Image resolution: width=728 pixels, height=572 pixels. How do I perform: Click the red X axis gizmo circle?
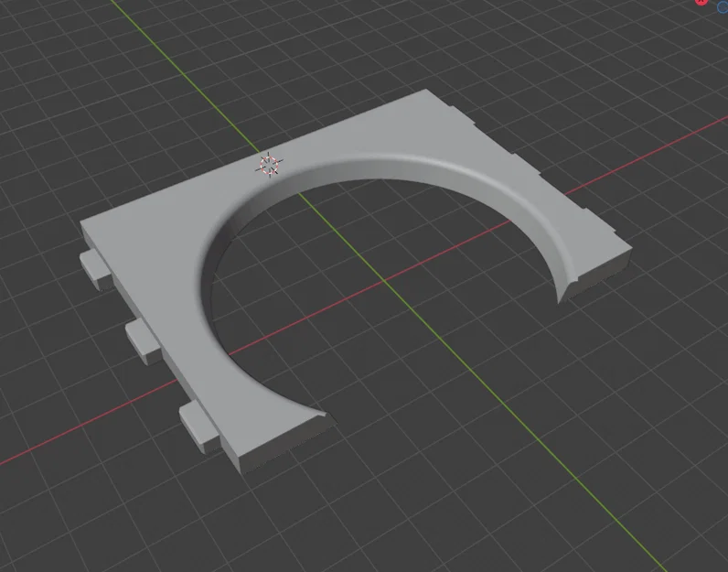[701, 2]
